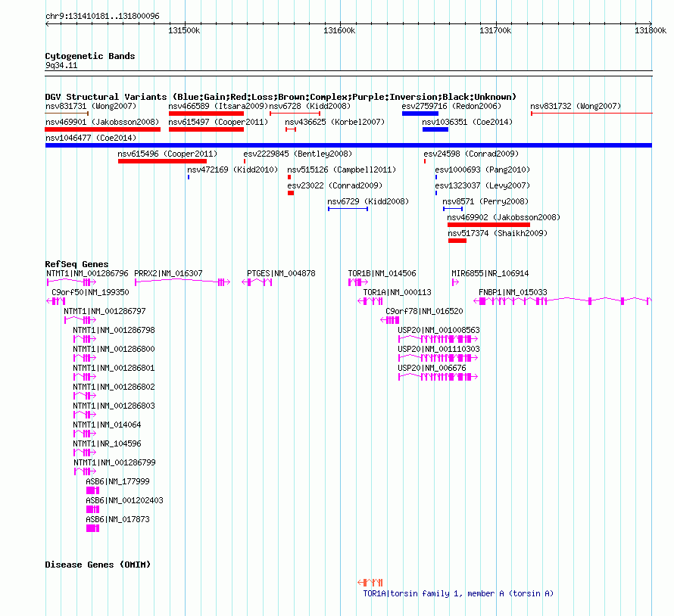Open the nsv831731 (Wong2007) variant label
The width and height of the screenshot is (674, 616).
[x=91, y=106]
